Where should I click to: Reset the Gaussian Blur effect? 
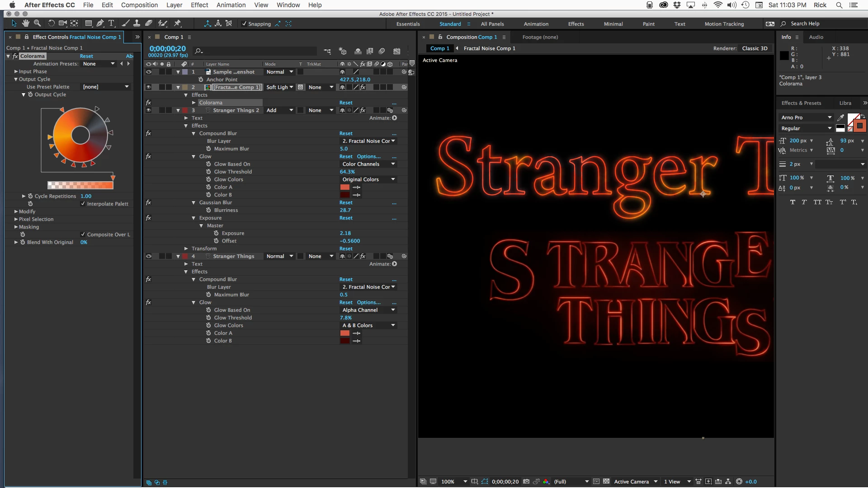coord(346,202)
